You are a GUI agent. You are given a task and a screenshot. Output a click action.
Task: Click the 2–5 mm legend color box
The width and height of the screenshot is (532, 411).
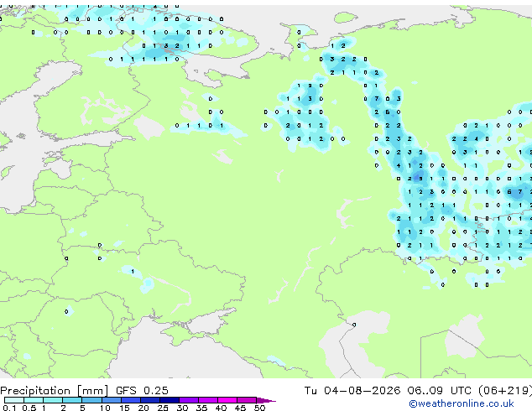click(72, 400)
